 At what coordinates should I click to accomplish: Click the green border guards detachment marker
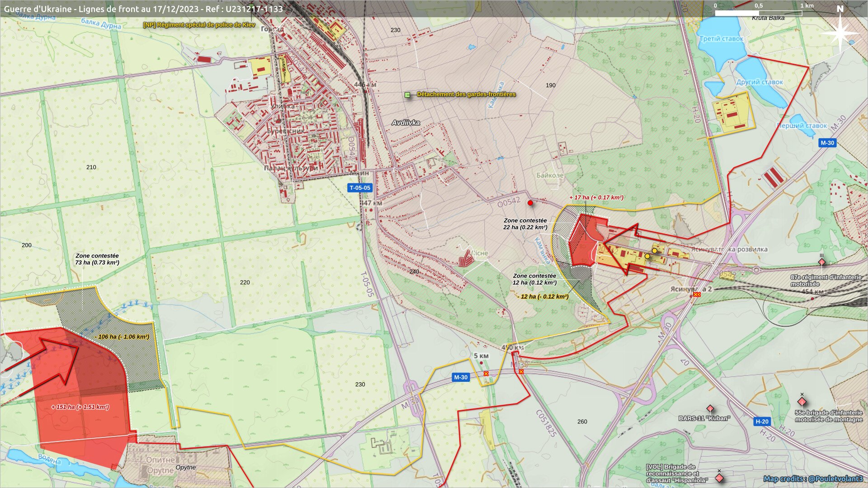point(407,95)
